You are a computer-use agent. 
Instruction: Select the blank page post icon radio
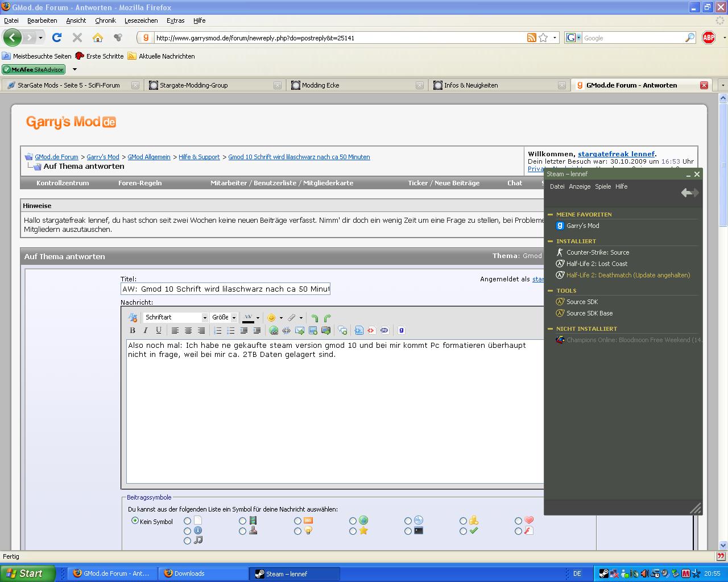click(187, 521)
